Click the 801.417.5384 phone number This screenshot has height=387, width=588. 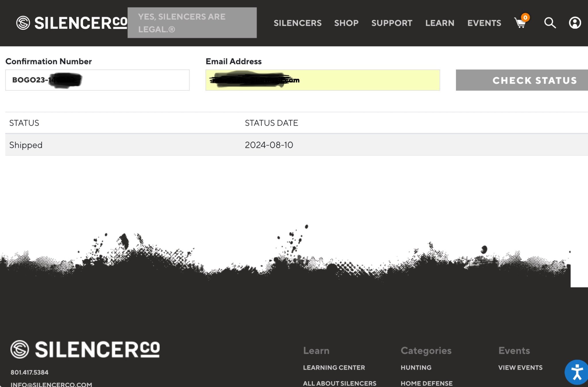click(x=30, y=372)
